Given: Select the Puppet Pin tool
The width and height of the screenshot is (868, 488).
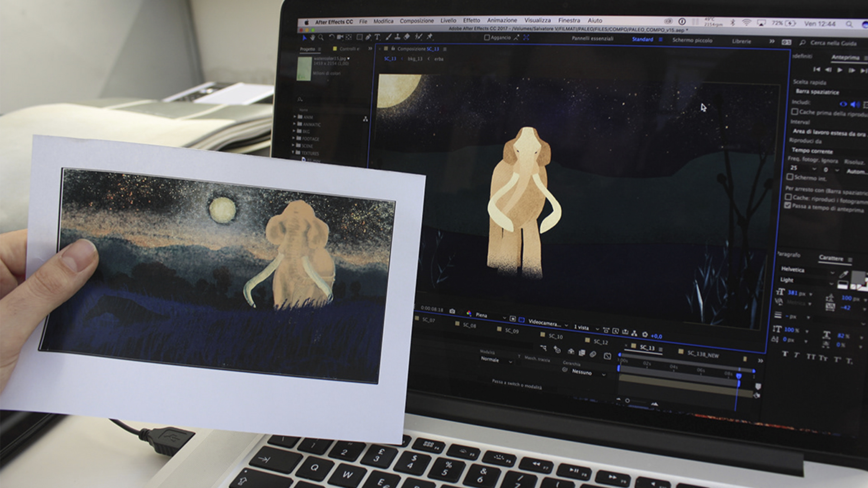Looking at the screenshot, I should coord(429,37).
